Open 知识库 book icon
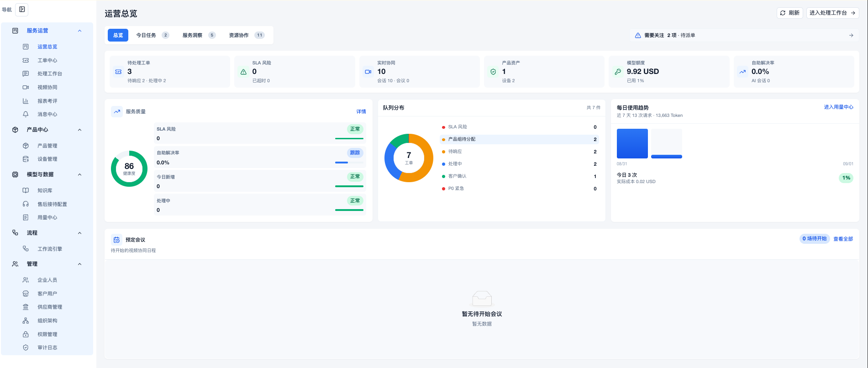Image resolution: width=868 pixels, height=368 pixels. point(26,190)
